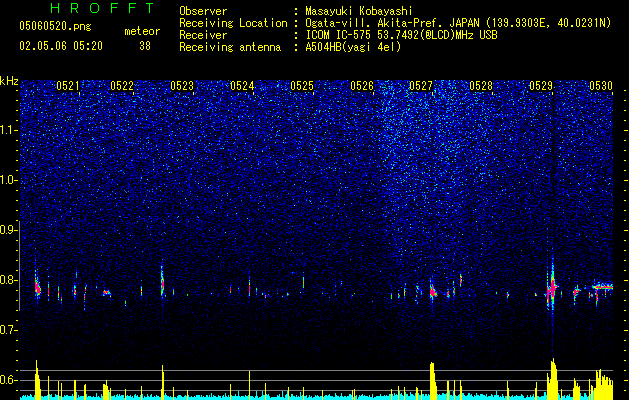This screenshot has width=629, height=400.
Task: Click the date stamp 02.05.06 05:20
Action: pyautogui.click(x=61, y=46)
